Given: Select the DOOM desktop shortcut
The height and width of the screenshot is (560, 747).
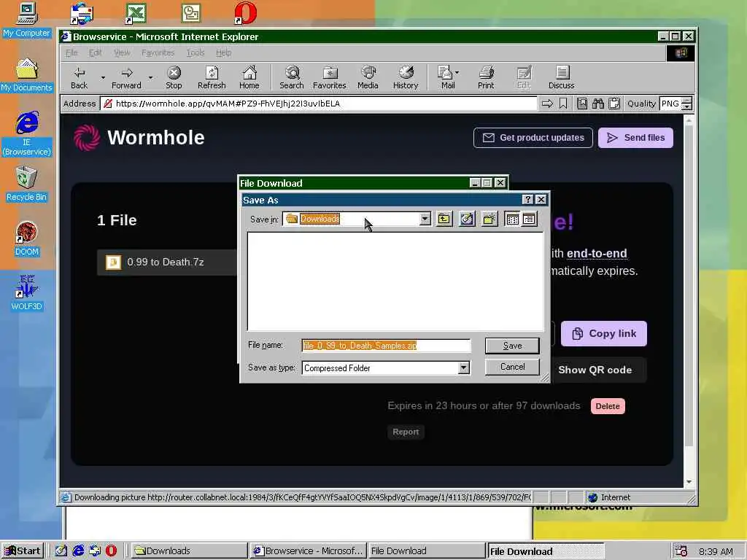Looking at the screenshot, I should pos(27,238).
